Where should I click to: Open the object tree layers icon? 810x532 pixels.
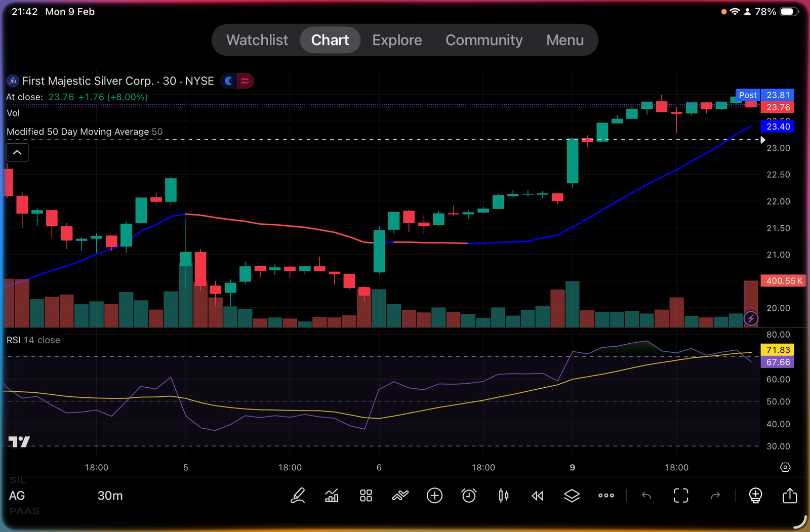click(572, 496)
